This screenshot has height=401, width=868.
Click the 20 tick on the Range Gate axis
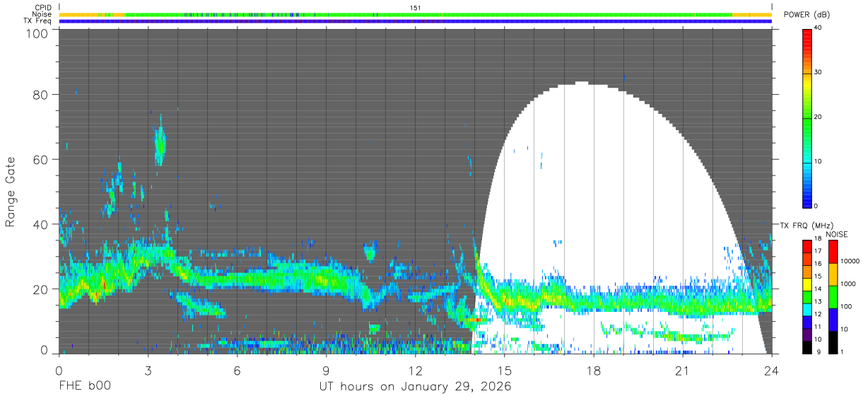coord(42,289)
